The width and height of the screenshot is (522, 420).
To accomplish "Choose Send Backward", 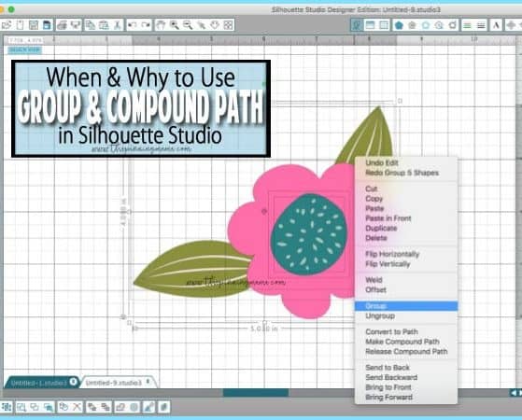I will (x=391, y=377).
